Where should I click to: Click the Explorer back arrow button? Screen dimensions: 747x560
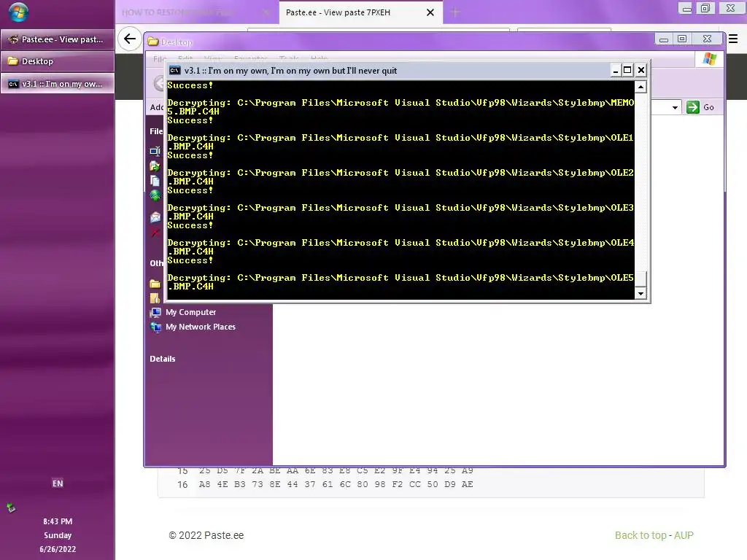coord(158,83)
